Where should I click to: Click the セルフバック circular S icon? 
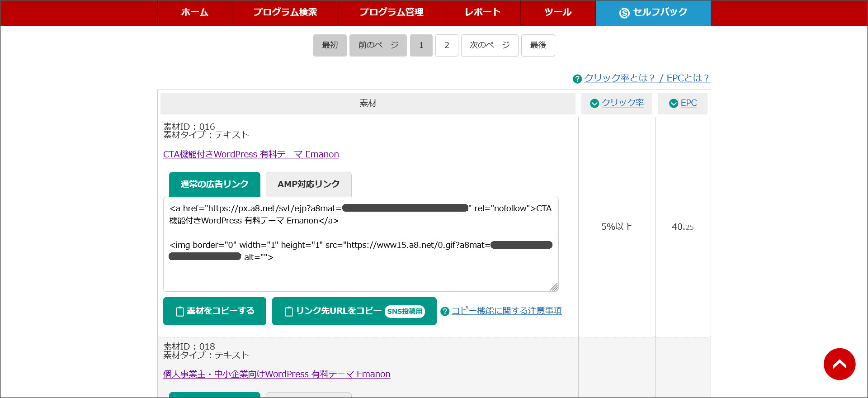(x=624, y=13)
